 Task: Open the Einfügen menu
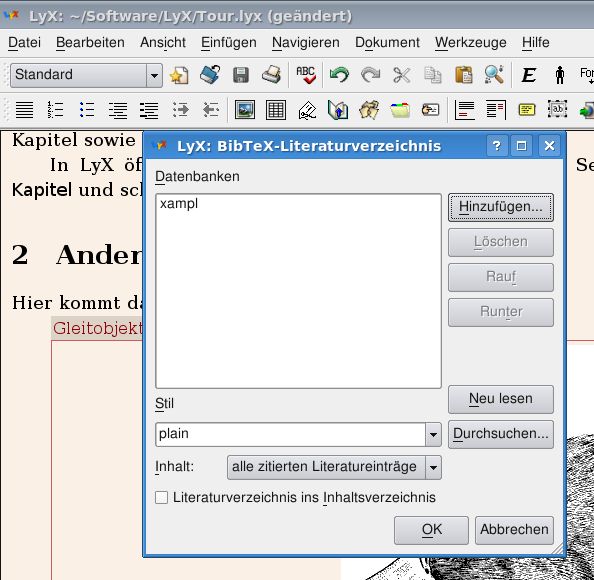click(228, 42)
